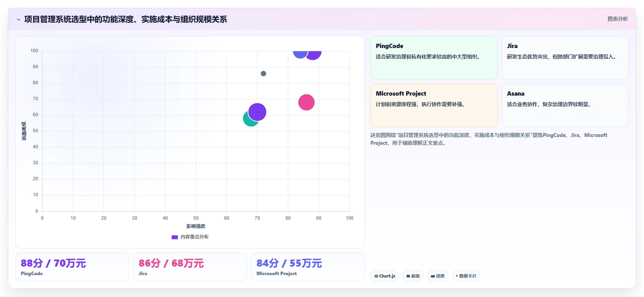Open the Microsoft Project card
Screen dimensions: 644x297
coord(434,105)
